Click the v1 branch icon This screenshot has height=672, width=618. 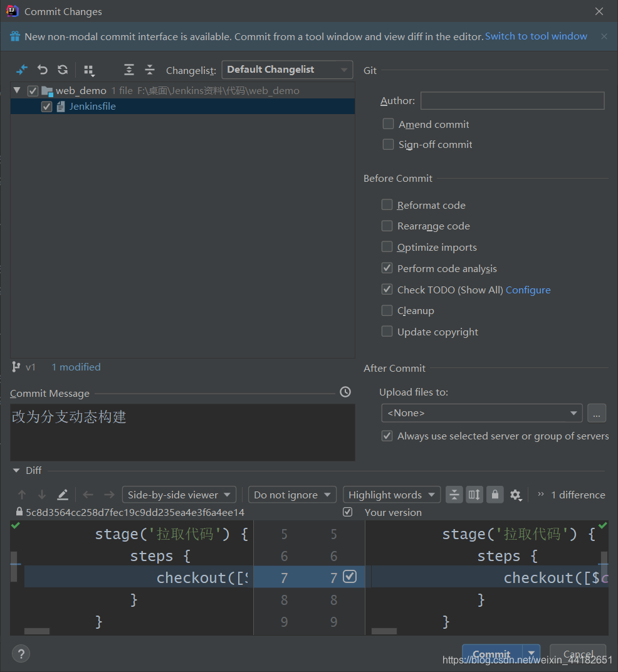(16, 367)
